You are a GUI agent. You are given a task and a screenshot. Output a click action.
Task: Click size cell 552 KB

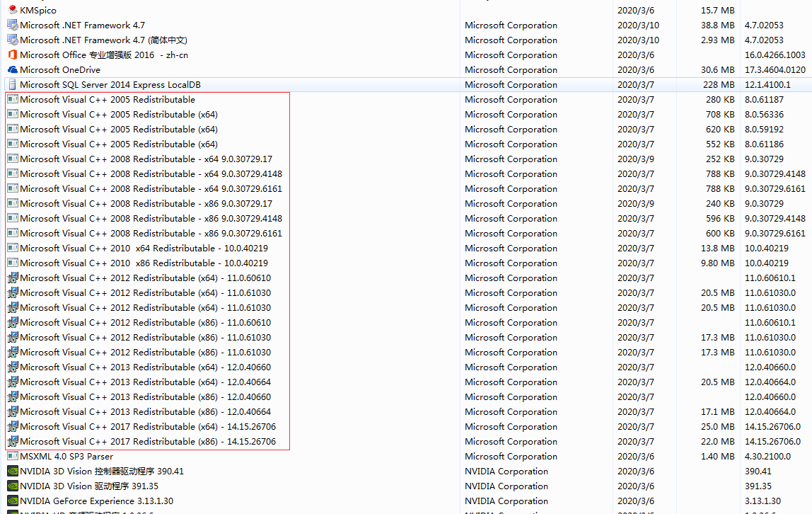point(720,144)
